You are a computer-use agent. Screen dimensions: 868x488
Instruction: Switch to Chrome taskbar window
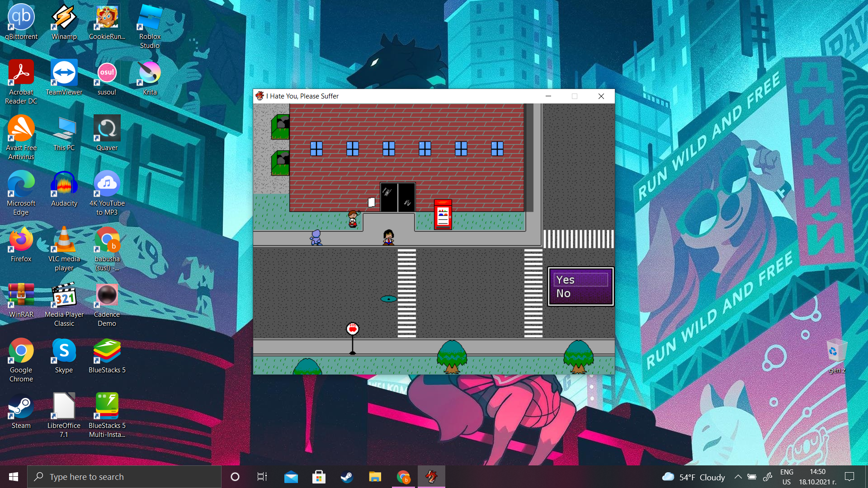tap(403, 477)
